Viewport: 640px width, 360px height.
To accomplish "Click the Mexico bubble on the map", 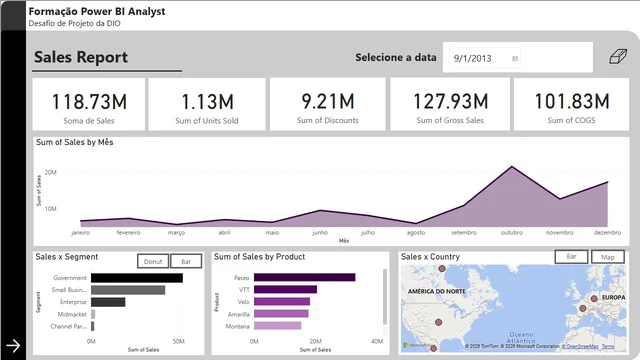I will (433, 348).
